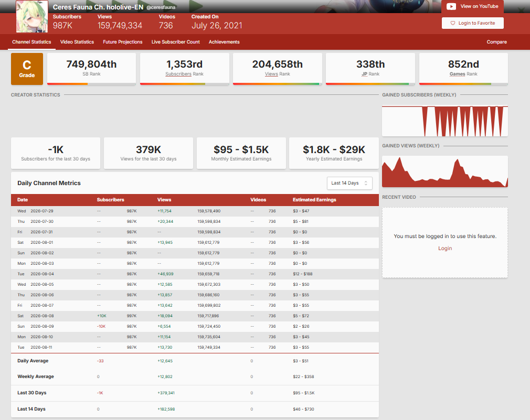
Task: Click the Views Rank progress bar
Action: pyautogui.click(x=278, y=84)
